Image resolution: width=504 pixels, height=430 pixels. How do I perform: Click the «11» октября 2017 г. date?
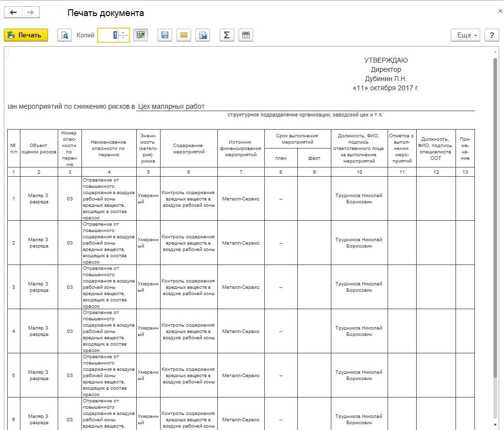tap(386, 88)
